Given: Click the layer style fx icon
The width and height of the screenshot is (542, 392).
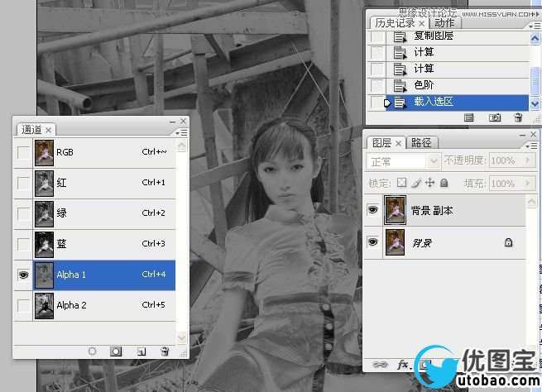Looking at the screenshot, I should click(x=404, y=364).
